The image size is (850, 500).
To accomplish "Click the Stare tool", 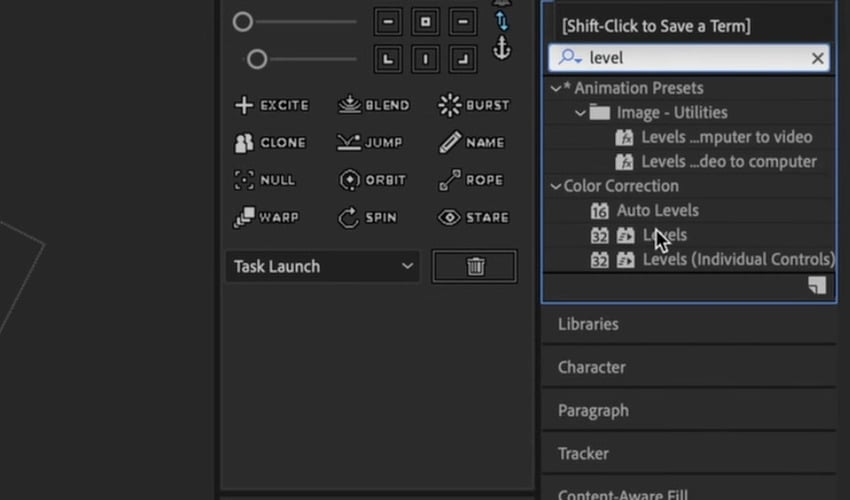I will 473,217.
